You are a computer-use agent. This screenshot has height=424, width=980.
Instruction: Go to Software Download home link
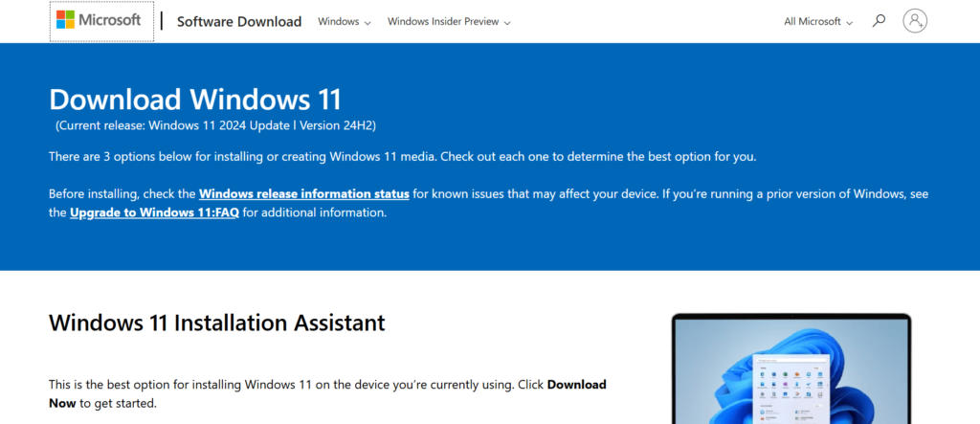[239, 21]
